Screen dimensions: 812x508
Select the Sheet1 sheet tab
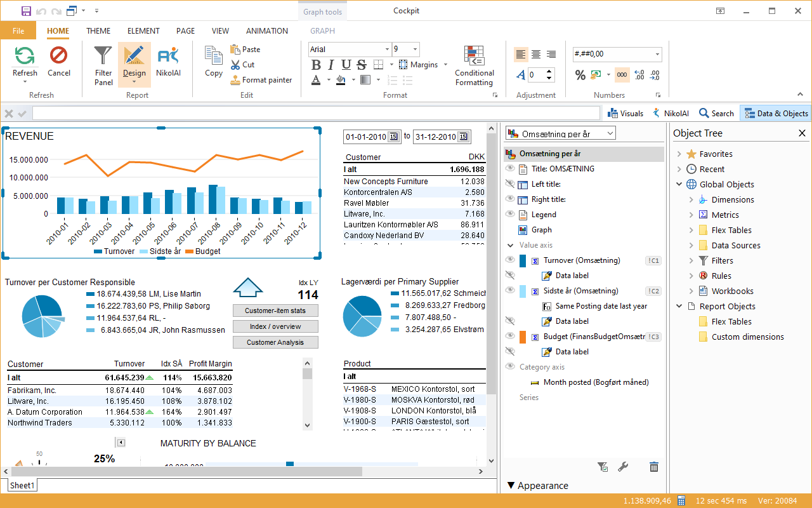coord(22,485)
